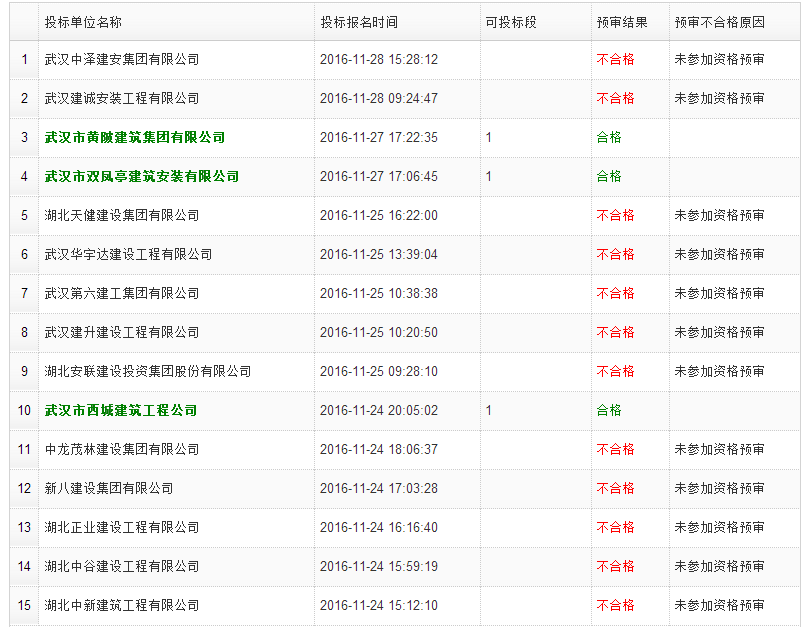Select company 武汉建升建设工程有限公司
Screen dimensions: 806x627
click(122, 333)
